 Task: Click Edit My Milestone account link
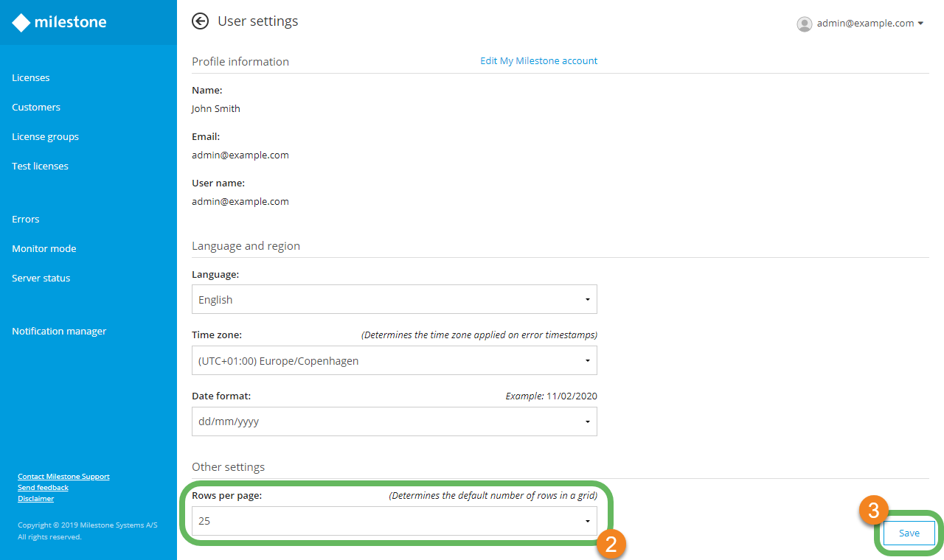click(538, 60)
